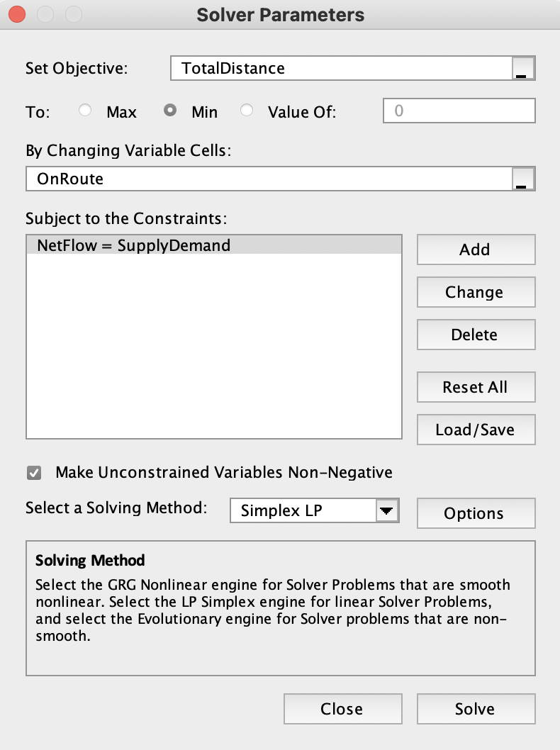Click the Solve button

(x=476, y=709)
